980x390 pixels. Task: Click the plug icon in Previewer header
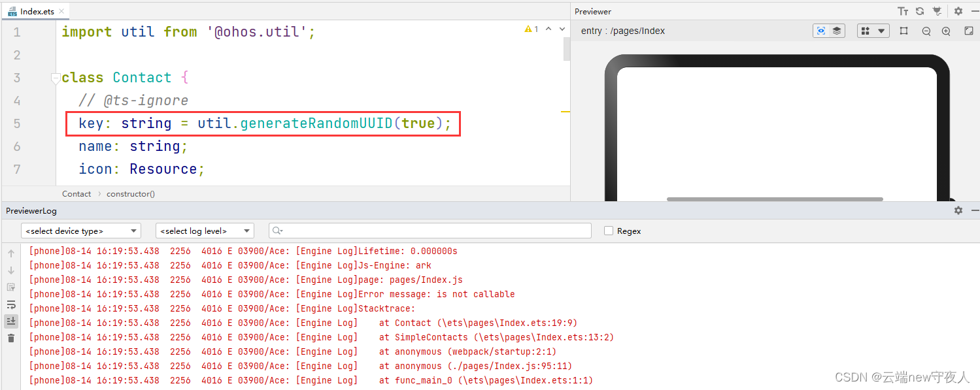pyautogui.click(x=937, y=11)
